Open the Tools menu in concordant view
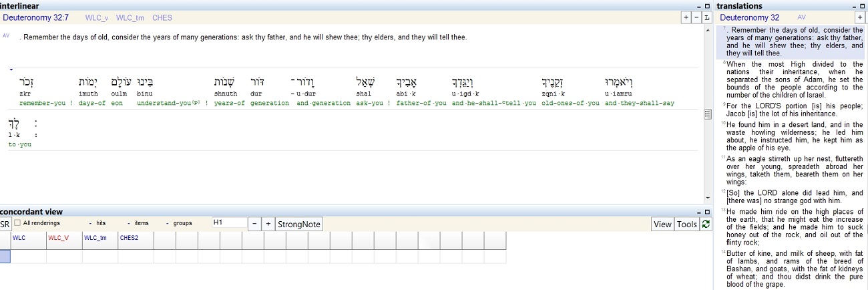Image resolution: width=868 pixels, height=290 pixels. [x=686, y=225]
